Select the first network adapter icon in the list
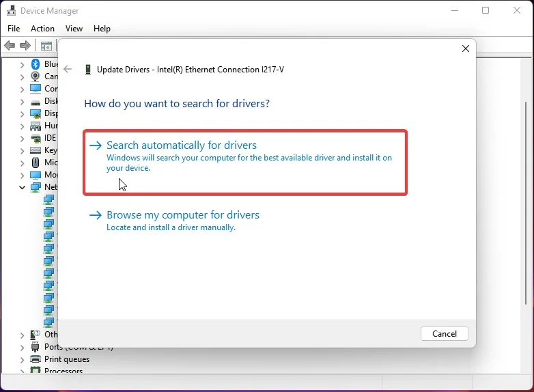 point(48,199)
